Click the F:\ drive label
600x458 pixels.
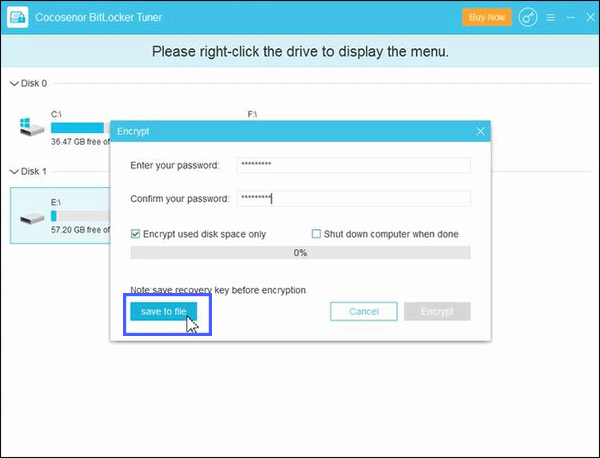point(252,114)
